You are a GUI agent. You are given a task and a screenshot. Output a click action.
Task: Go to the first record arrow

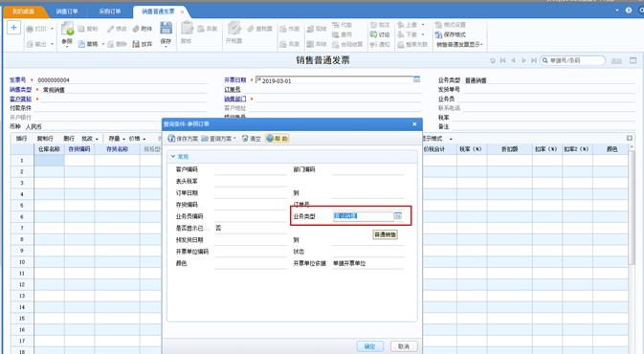(x=502, y=60)
